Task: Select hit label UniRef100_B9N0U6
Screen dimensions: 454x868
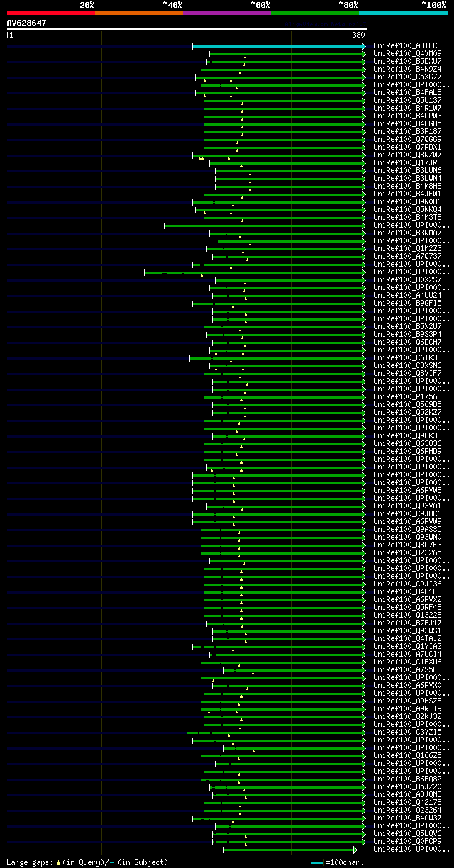Action: pyautogui.click(x=407, y=202)
